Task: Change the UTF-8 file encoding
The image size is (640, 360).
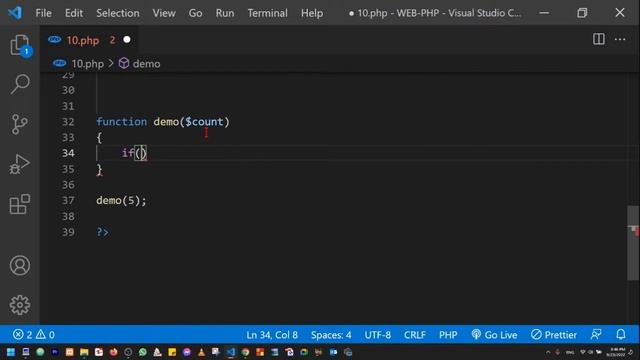Action: pyautogui.click(x=378, y=335)
